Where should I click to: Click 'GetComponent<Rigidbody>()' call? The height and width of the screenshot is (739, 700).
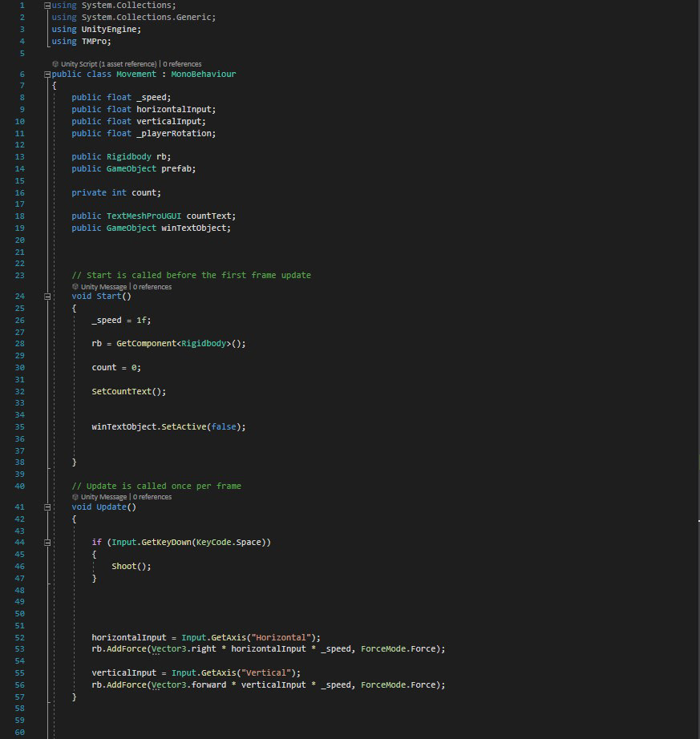pos(179,344)
